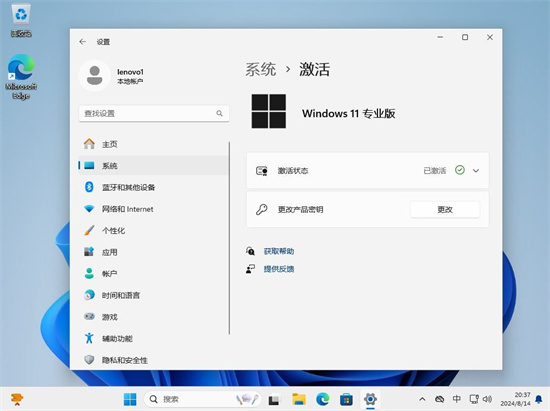Open 隐私和安全性 settings
The height and width of the screenshot is (411, 550).
tap(154, 360)
